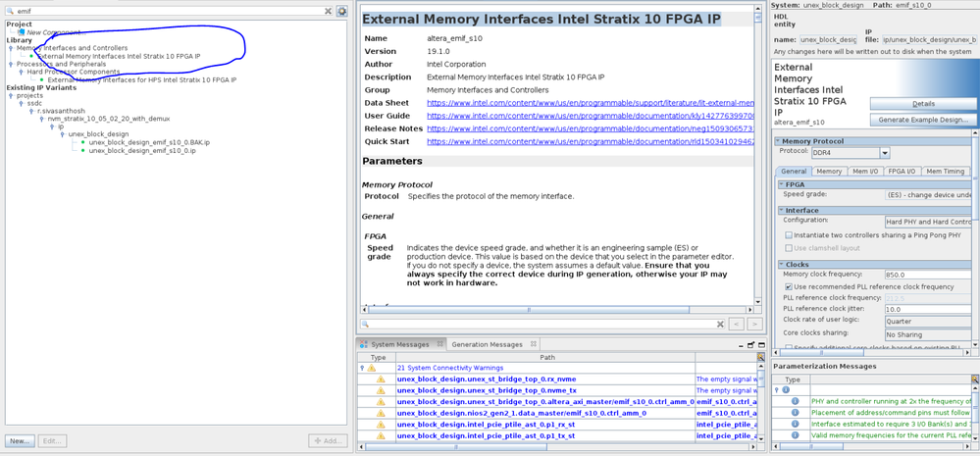
Task: Clear the emif search text with X
Action: [329, 11]
